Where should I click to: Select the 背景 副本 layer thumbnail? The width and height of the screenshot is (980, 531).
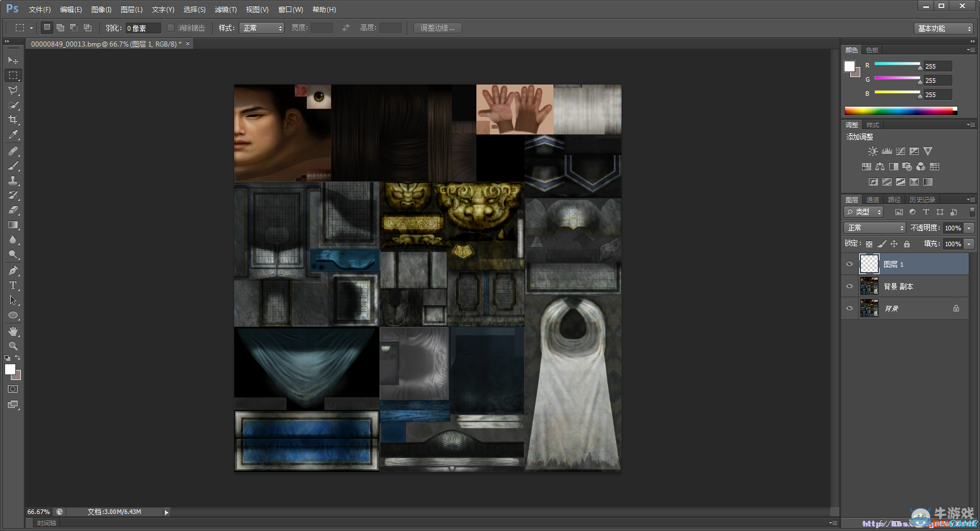pyautogui.click(x=869, y=286)
